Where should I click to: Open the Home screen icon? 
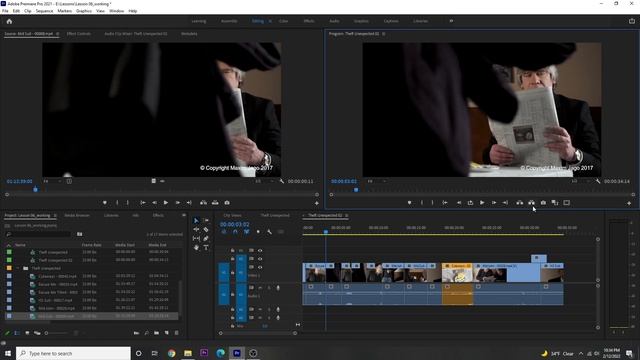tap(9, 21)
